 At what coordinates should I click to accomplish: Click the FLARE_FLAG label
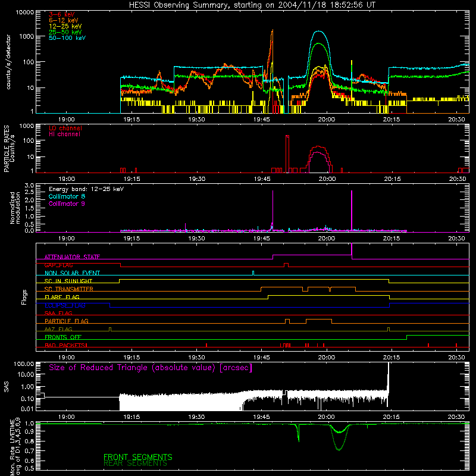point(62,297)
